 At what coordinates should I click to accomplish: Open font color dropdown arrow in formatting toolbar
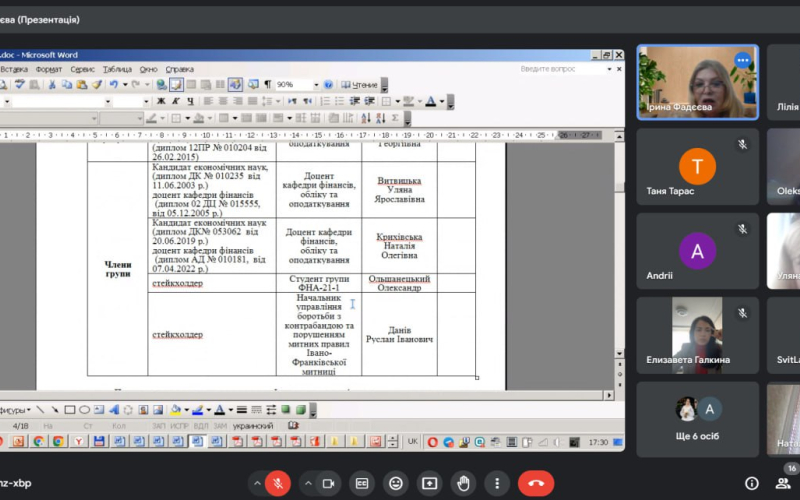(442, 102)
